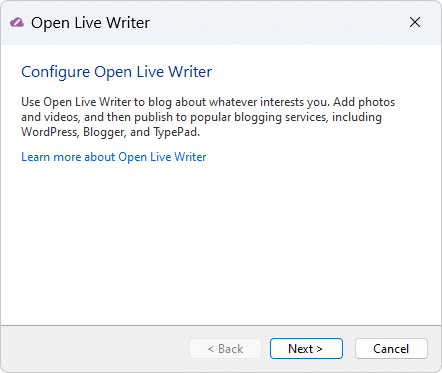Click the empty white area below the link

coord(221,243)
